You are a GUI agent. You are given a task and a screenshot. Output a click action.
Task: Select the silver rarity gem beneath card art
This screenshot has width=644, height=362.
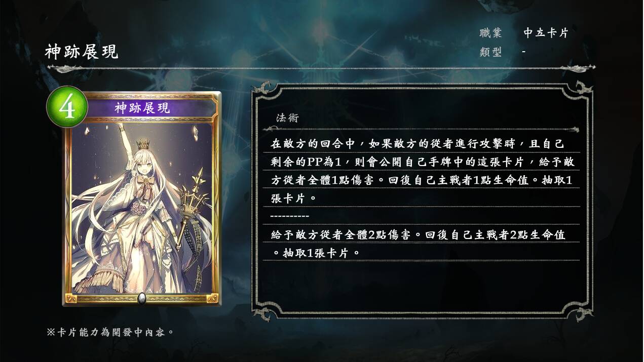(142, 298)
